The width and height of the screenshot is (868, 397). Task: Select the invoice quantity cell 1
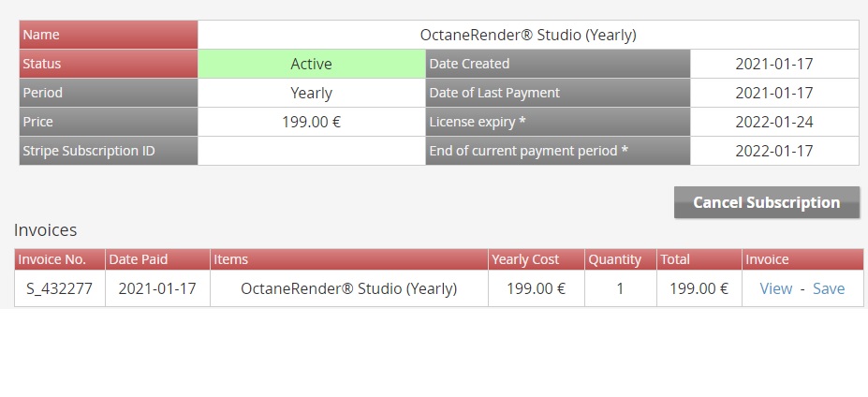tap(621, 288)
